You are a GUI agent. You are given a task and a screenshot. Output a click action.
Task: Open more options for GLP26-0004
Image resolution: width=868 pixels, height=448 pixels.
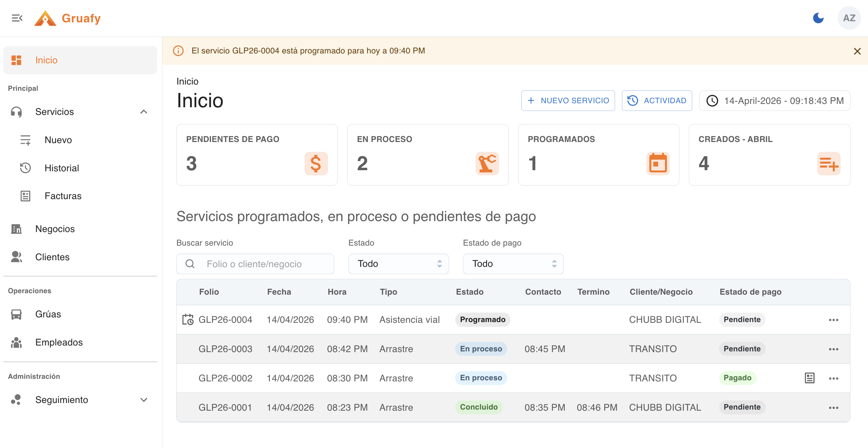pos(834,320)
